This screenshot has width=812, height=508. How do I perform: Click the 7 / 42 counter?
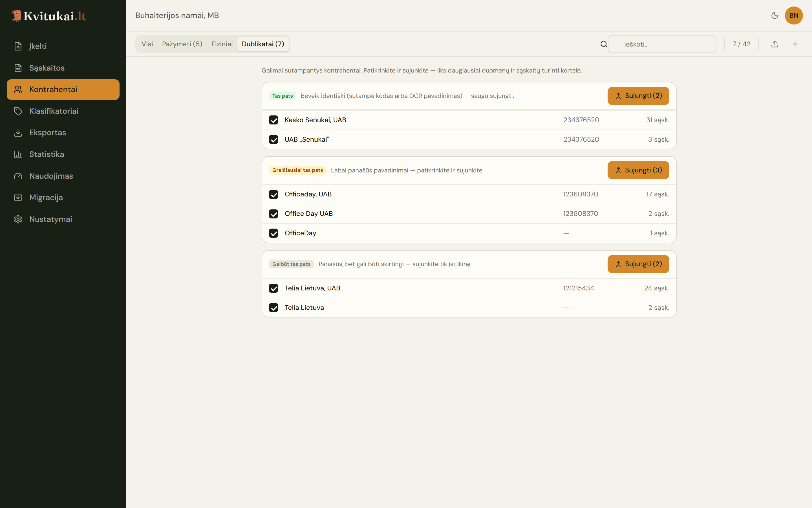pos(741,44)
